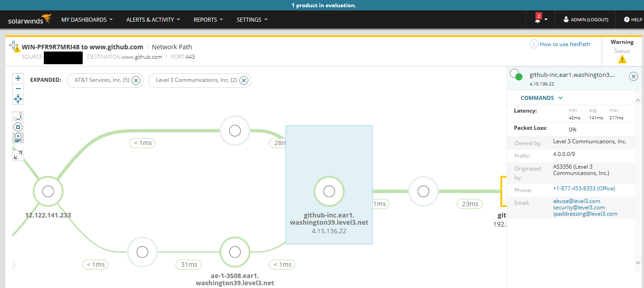Click the admin user icon
Image resolution: width=644 pixels, height=288 pixels.
coord(566,19)
